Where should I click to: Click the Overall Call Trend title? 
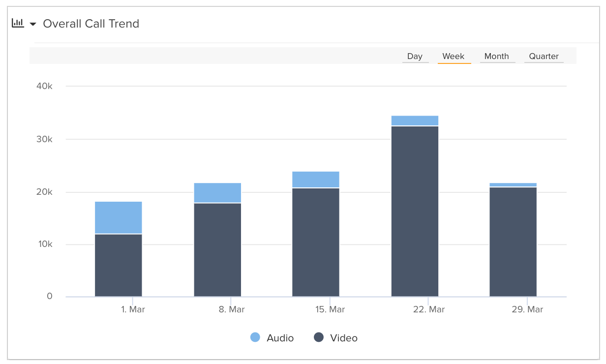[x=91, y=24]
